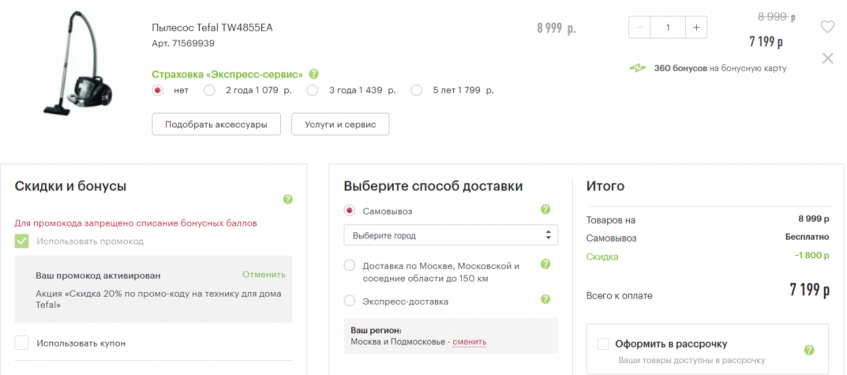Click Ваш промокод активирован heading
This screenshot has height=375, width=847.
[98, 276]
